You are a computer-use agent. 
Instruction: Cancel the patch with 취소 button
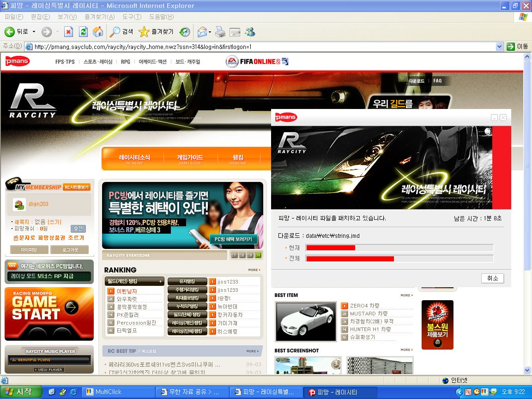492,278
